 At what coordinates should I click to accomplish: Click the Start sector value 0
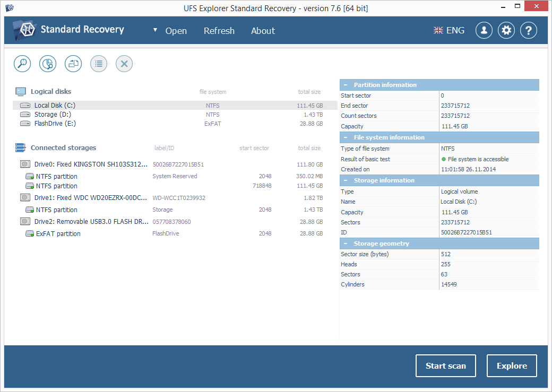[442, 95]
